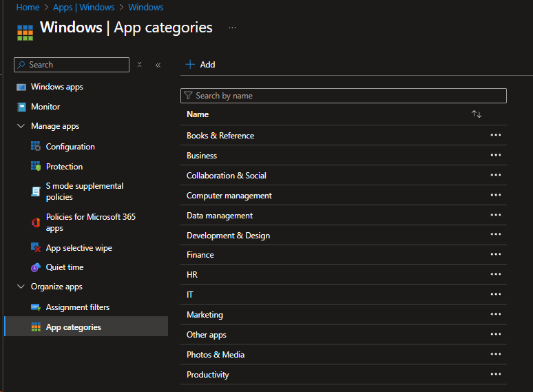Open options for Computer management

pyautogui.click(x=496, y=195)
